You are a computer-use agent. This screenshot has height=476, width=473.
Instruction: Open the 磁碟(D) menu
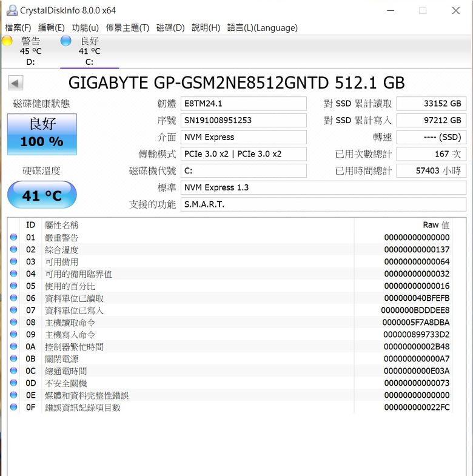(170, 28)
